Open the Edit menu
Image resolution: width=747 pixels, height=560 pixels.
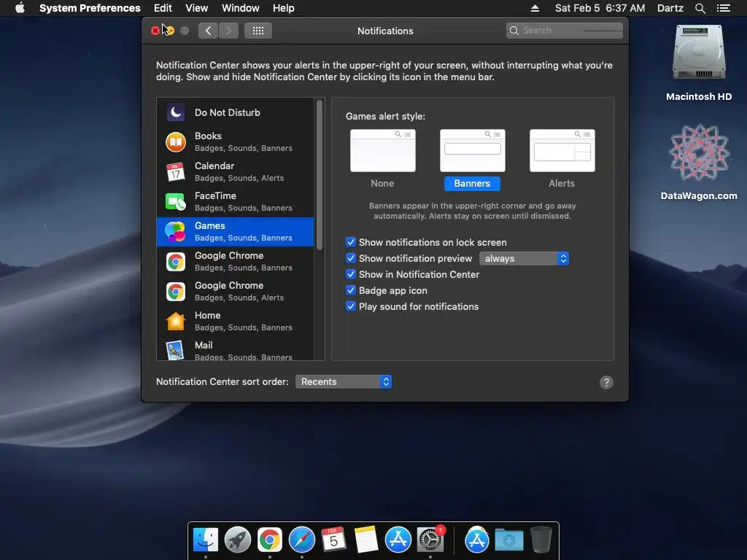[163, 8]
